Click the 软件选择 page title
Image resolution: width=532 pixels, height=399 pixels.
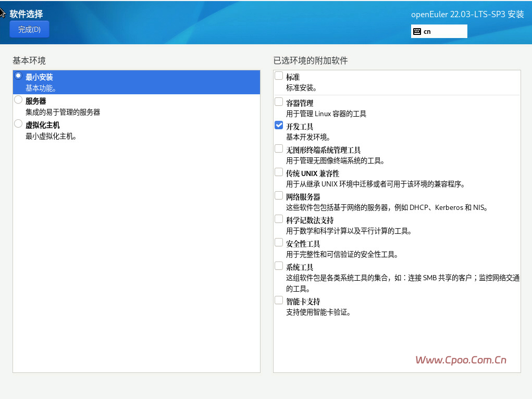(x=26, y=14)
